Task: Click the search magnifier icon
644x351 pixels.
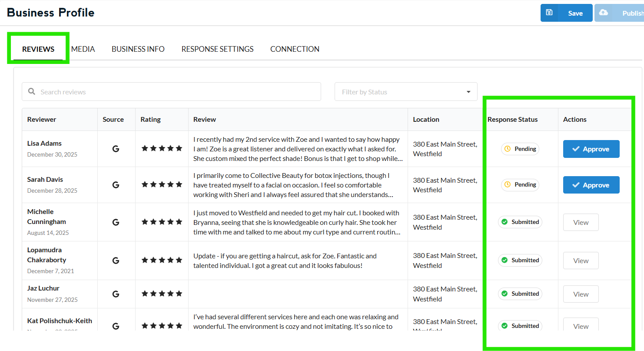Action: pyautogui.click(x=32, y=92)
